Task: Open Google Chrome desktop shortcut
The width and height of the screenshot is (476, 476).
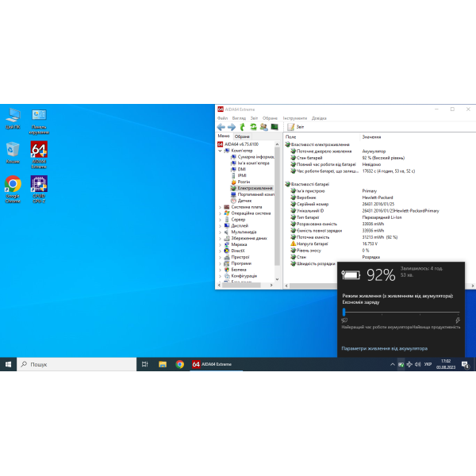Action: pos(13,190)
